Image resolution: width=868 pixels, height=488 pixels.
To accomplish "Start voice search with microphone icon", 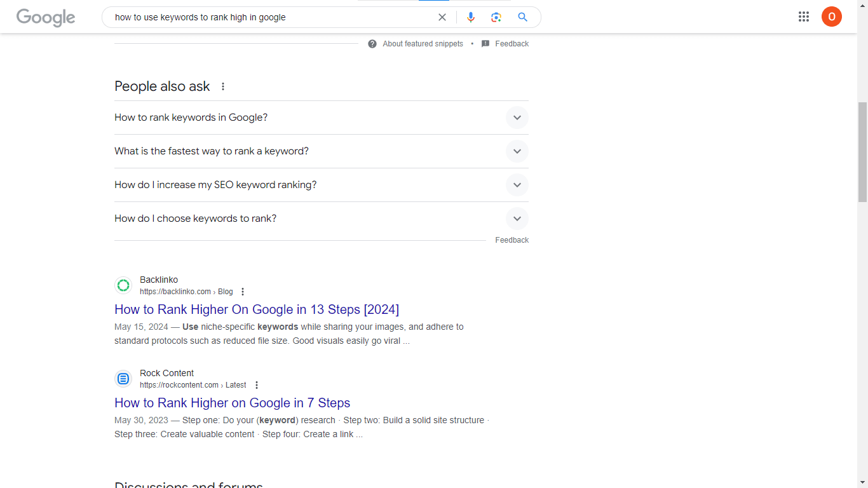I will tap(471, 17).
